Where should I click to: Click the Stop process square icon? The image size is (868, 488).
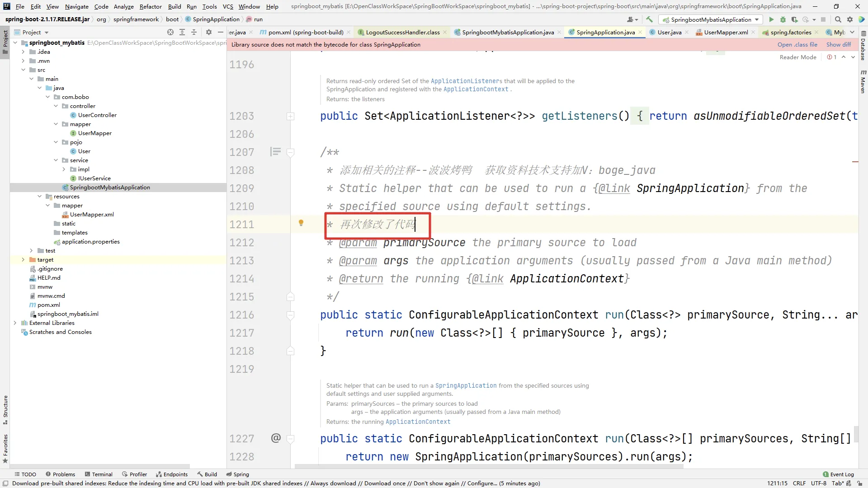coord(823,19)
